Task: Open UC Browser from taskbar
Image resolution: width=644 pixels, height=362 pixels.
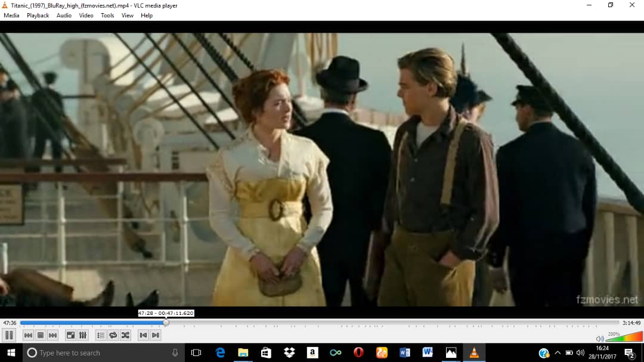Action: coord(382,352)
